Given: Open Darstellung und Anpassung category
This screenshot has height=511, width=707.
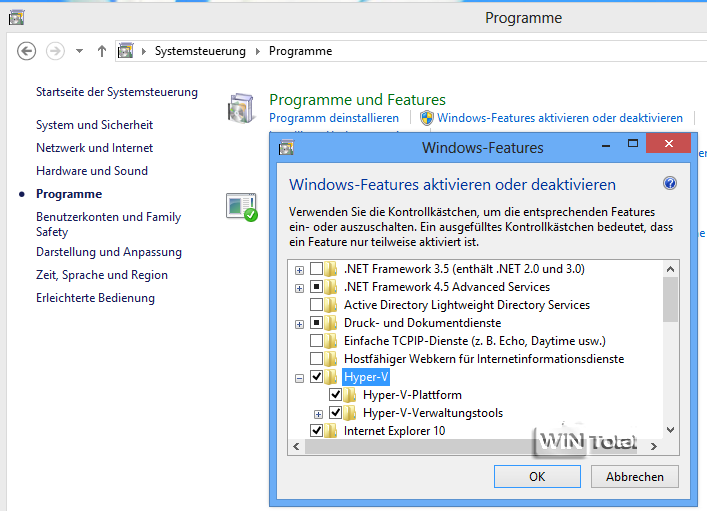Looking at the screenshot, I should 109,252.
